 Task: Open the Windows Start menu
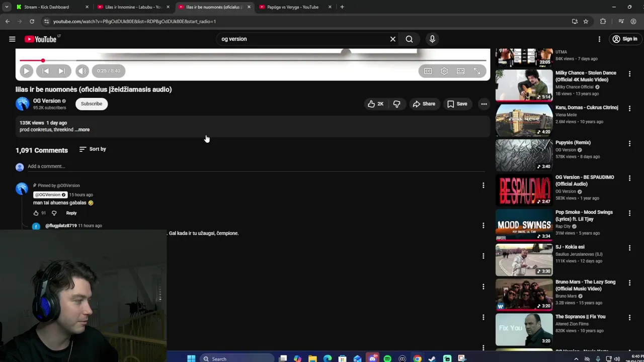pos(191,358)
